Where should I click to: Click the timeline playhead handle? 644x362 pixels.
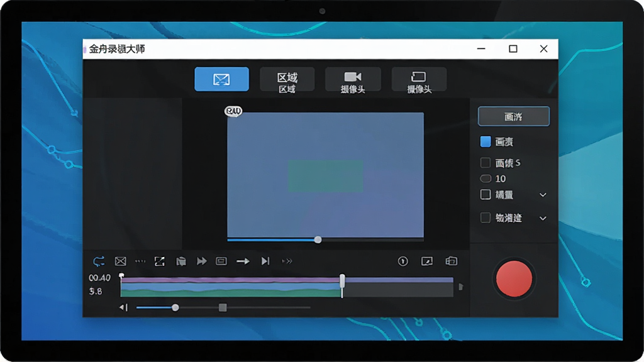click(x=342, y=281)
